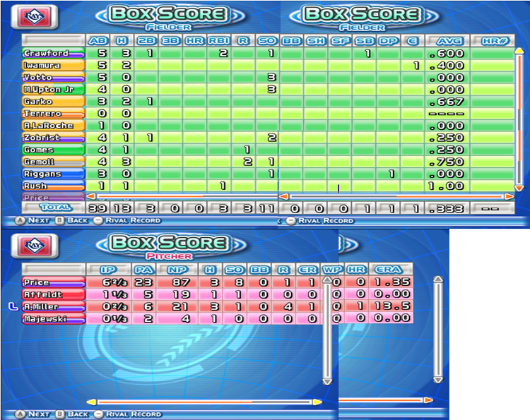Screen dimensions: 530x420
Task: Select the Terrero row
Action: [x=268, y=113]
